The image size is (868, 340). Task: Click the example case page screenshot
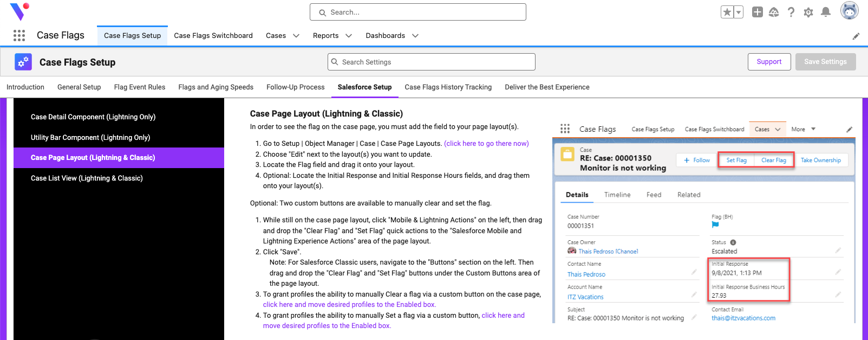[x=704, y=222]
